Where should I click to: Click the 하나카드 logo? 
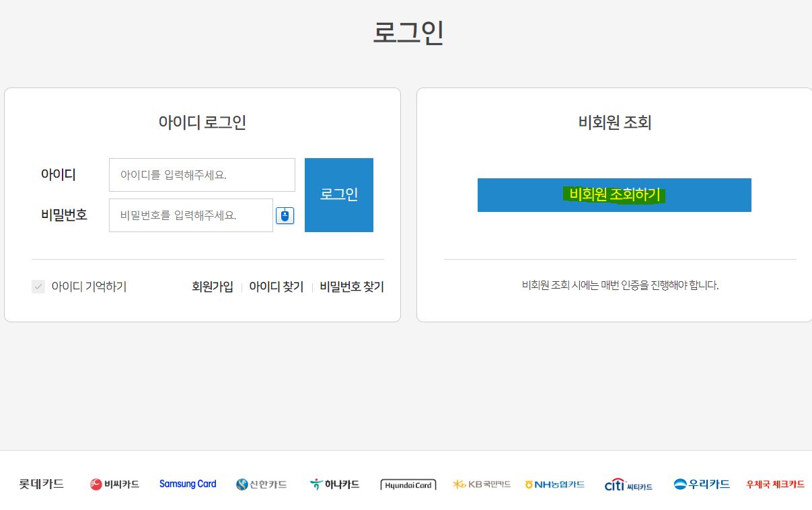coord(334,484)
